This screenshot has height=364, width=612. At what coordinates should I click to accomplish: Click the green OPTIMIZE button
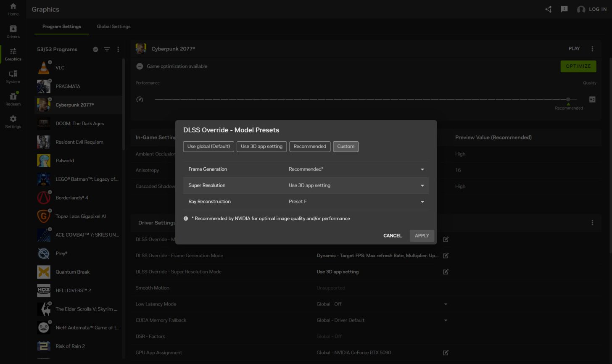click(x=578, y=66)
